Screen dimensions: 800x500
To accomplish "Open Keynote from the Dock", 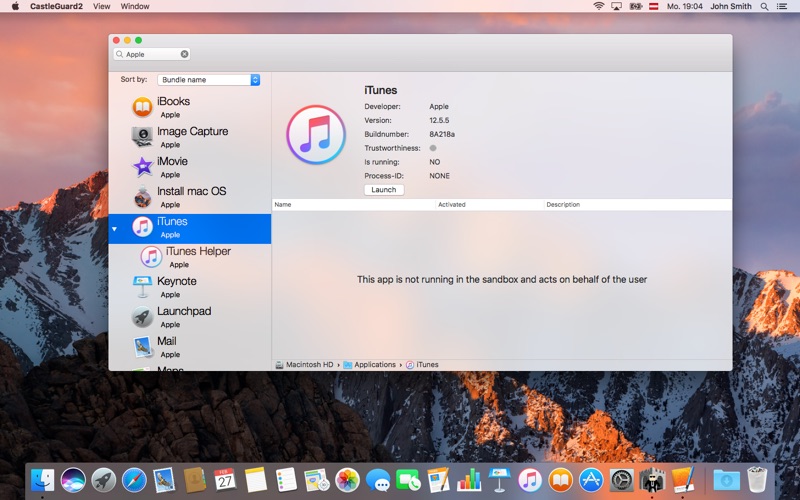I will [x=499, y=480].
